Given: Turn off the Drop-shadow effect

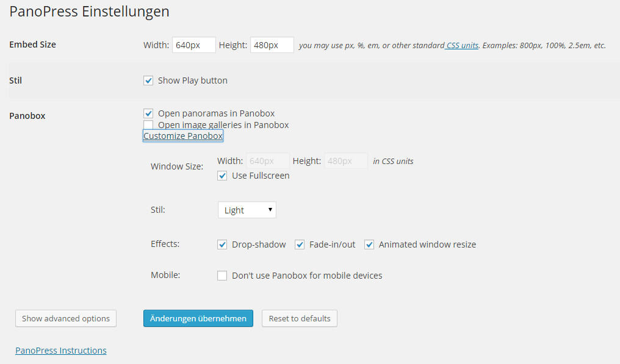Looking at the screenshot, I should point(222,244).
